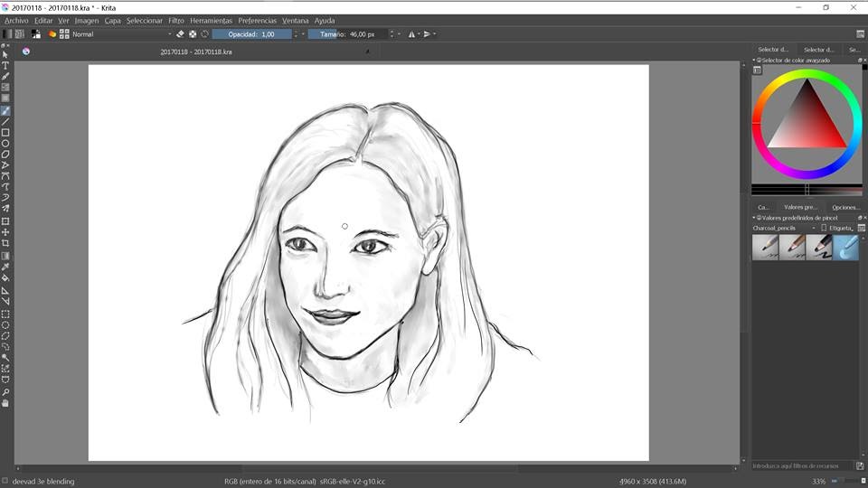Open the Capa menu

click(x=112, y=21)
